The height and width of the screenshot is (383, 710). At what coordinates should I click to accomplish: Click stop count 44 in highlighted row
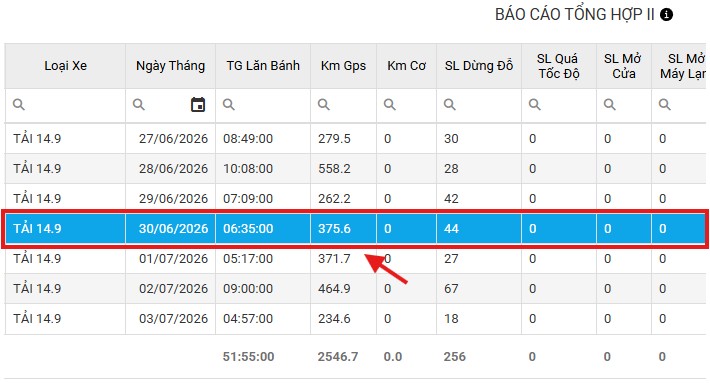pyautogui.click(x=451, y=229)
